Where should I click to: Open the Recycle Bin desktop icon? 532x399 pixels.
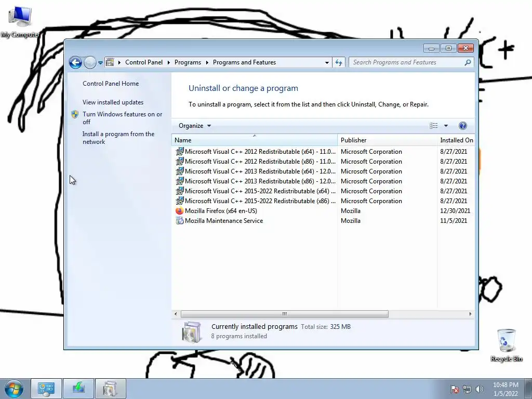pos(506,345)
